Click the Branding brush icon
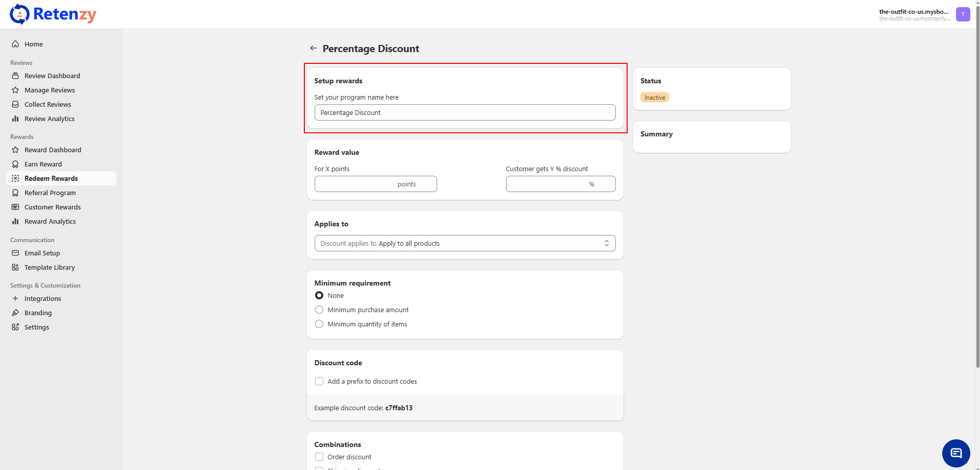This screenshot has width=980, height=470. click(15, 313)
